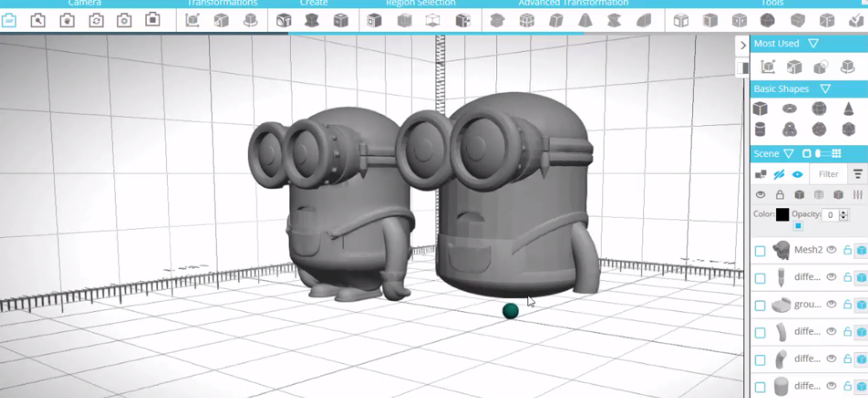Select Scale tool in Transformations toolbar group

click(x=221, y=21)
